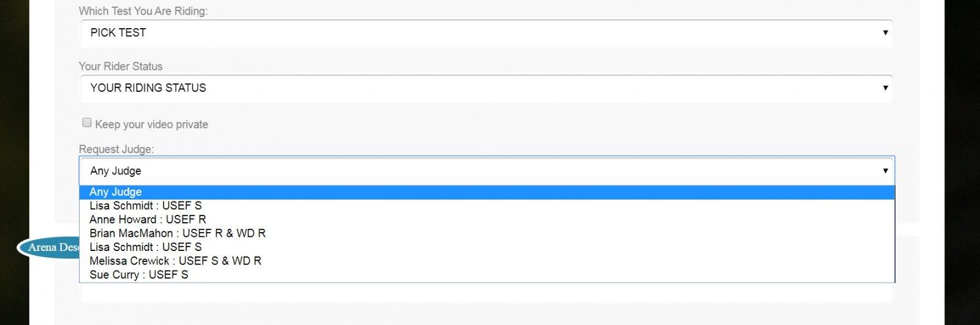The height and width of the screenshot is (325, 980).
Task: Click the 'Keep your video private' label text
Action: coord(151,125)
